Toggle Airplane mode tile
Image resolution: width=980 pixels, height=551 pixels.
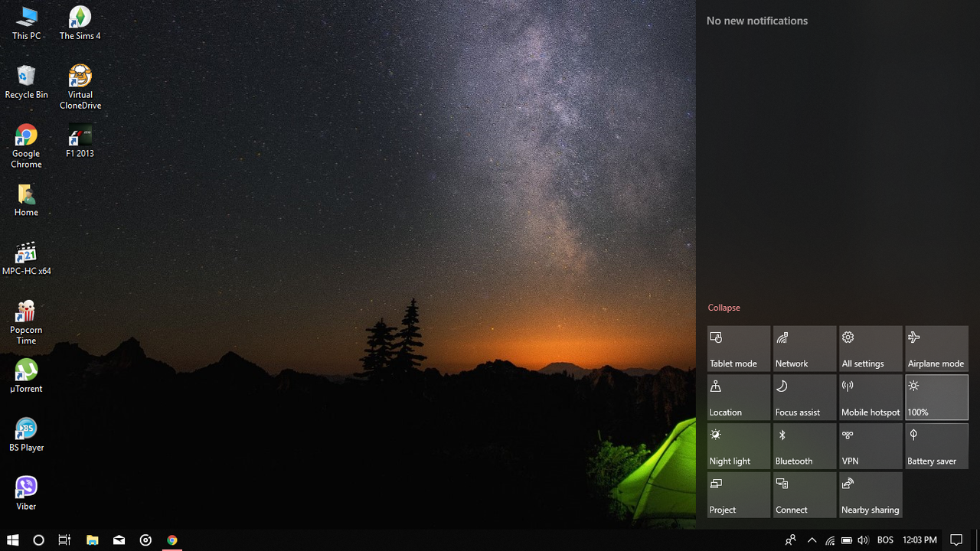coord(937,349)
